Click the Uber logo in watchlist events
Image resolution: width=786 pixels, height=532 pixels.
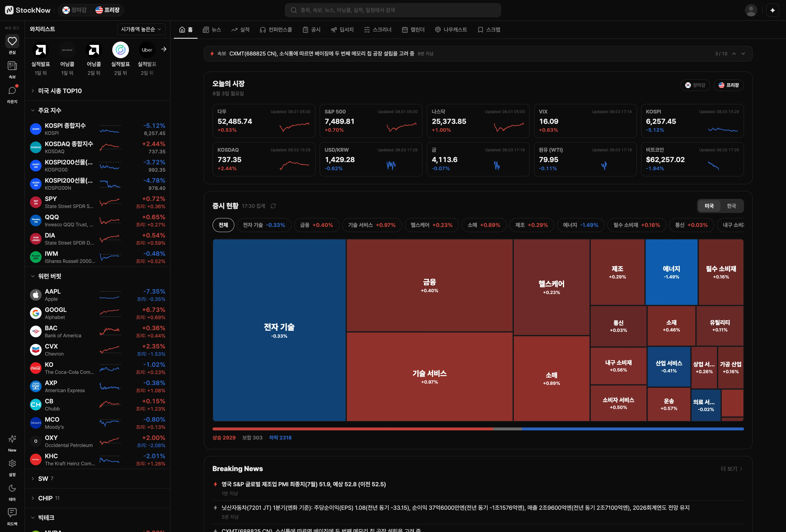147,50
